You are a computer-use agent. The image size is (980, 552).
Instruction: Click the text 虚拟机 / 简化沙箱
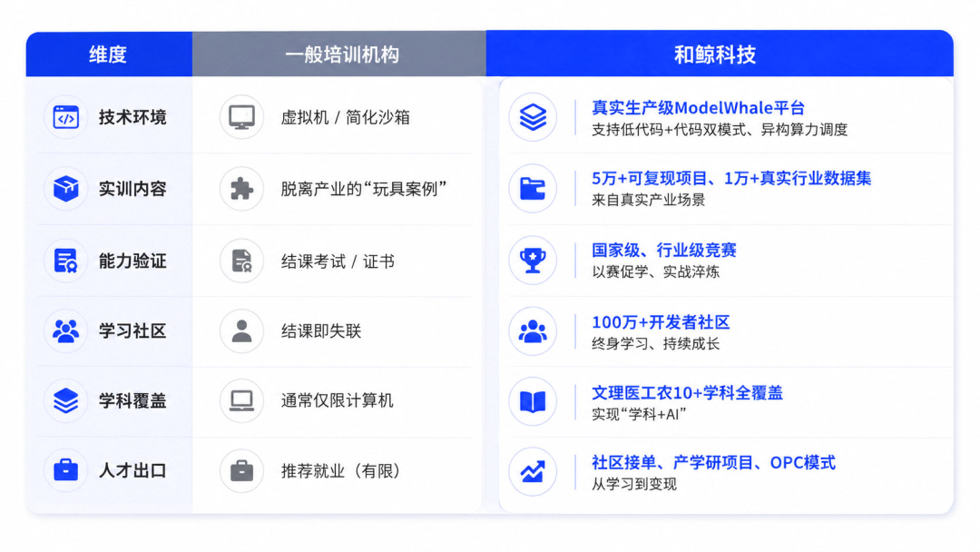point(345,117)
